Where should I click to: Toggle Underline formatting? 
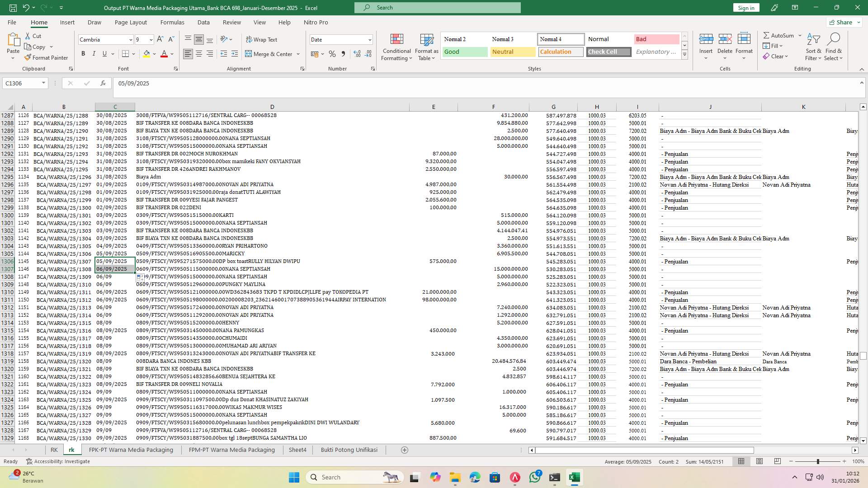pyautogui.click(x=104, y=53)
